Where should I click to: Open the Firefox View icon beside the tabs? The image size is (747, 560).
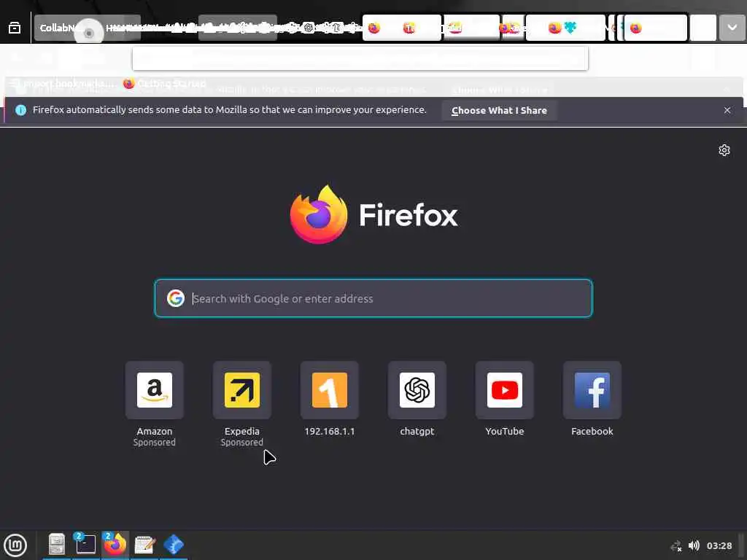click(x=15, y=28)
